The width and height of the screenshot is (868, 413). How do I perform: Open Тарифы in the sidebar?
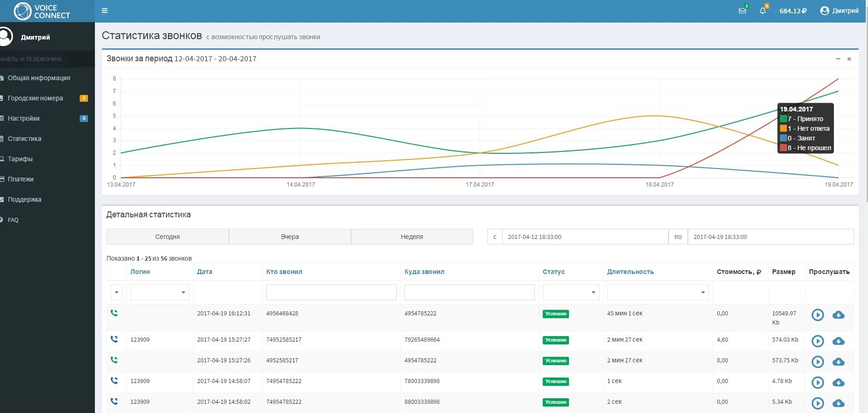[x=20, y=159]
